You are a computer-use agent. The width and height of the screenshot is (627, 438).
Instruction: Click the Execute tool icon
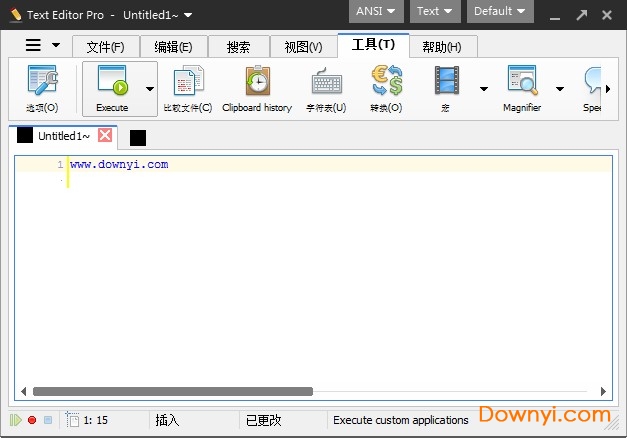pos(113,80)
